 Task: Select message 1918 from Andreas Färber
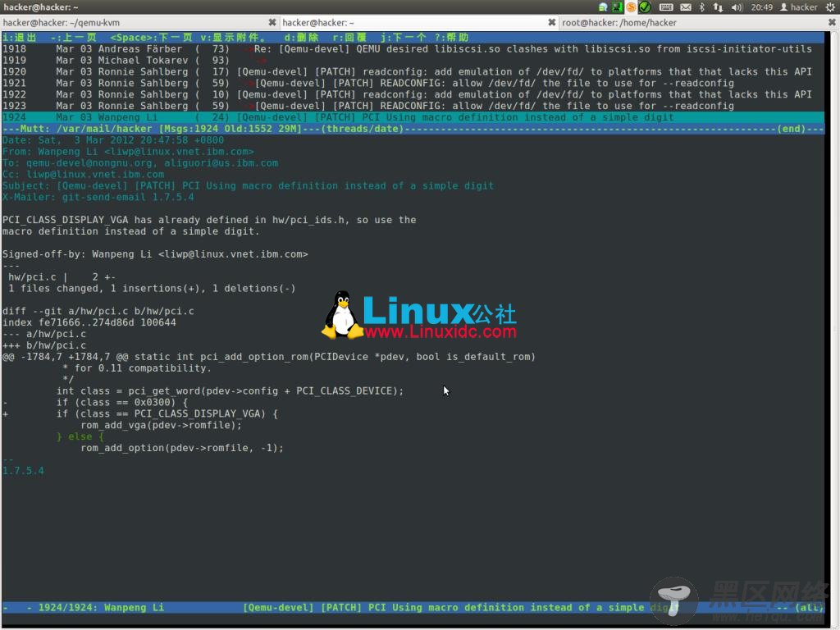click(413, 48)
